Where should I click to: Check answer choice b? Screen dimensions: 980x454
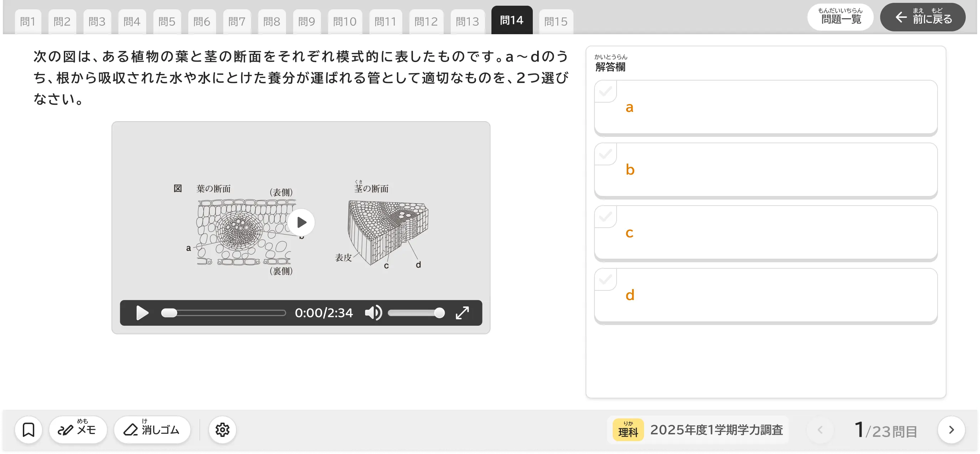pyautogui.click(x=606, y=154)
